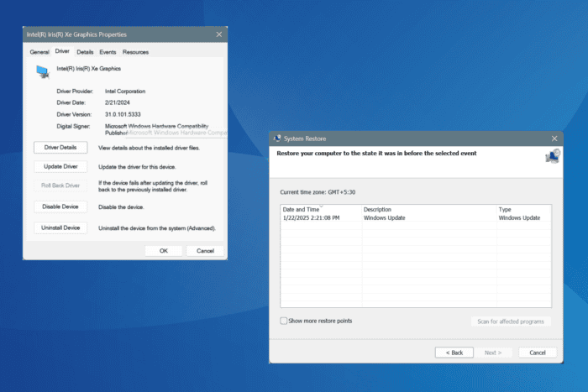Click the Windows Update description cell
Image resolution: width=588 pixels, height=392 pixels.
point(385,217)
